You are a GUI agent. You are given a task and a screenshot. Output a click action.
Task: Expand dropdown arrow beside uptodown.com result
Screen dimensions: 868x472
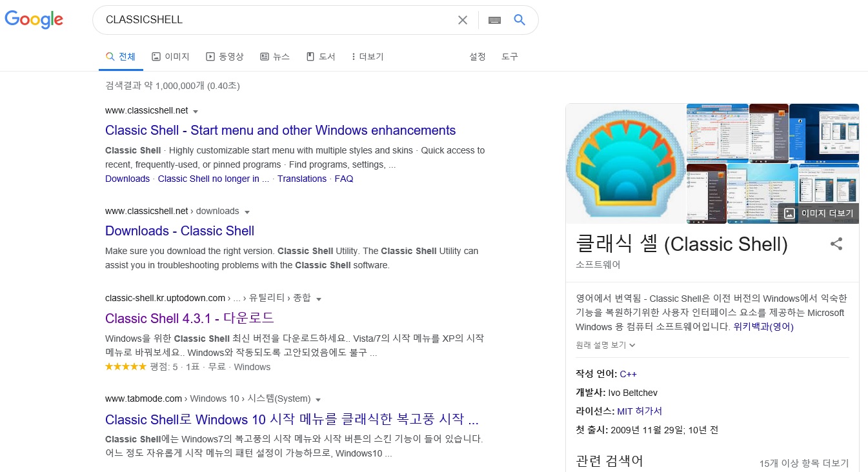tap(319, 299)
